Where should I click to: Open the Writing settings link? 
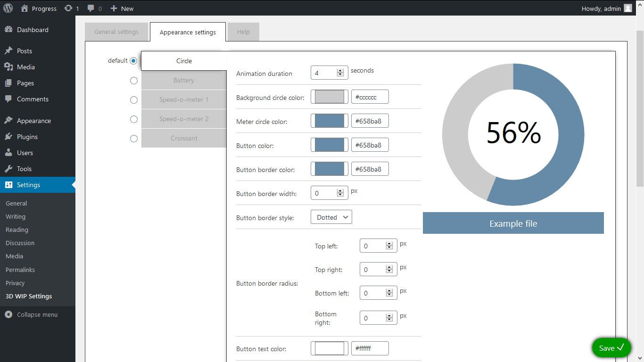(16, 217)
